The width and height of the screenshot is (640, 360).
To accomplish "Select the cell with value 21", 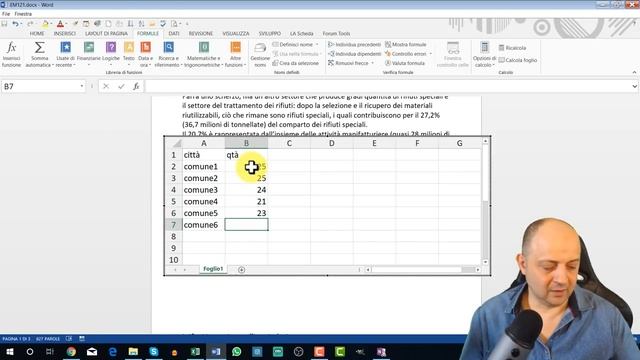I will point(246,202).
